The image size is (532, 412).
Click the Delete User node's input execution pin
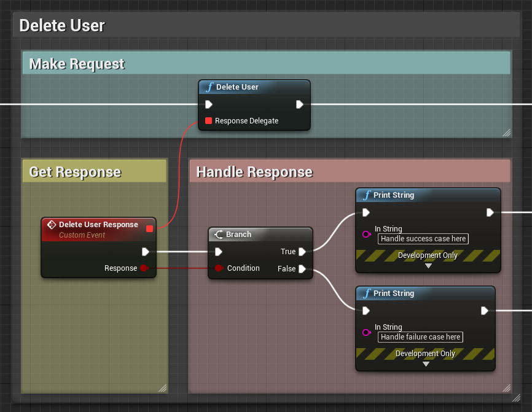coord(209,104)
